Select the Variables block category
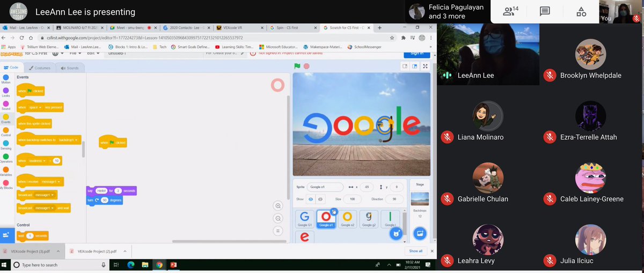This screenshot has height=273, width=644. point(6,172)
